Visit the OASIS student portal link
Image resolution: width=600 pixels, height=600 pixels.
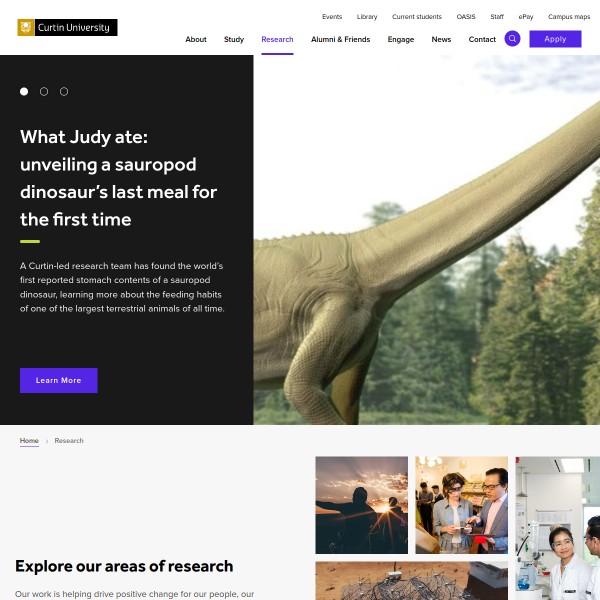(466, 17)
